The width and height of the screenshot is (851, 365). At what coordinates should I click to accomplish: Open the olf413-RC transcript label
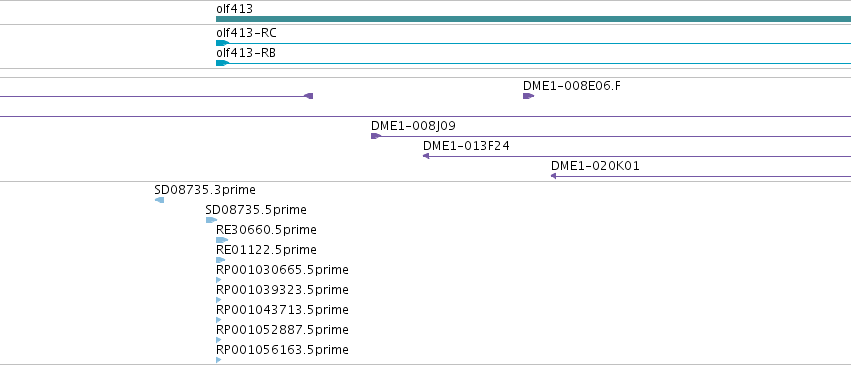point(246,33)
